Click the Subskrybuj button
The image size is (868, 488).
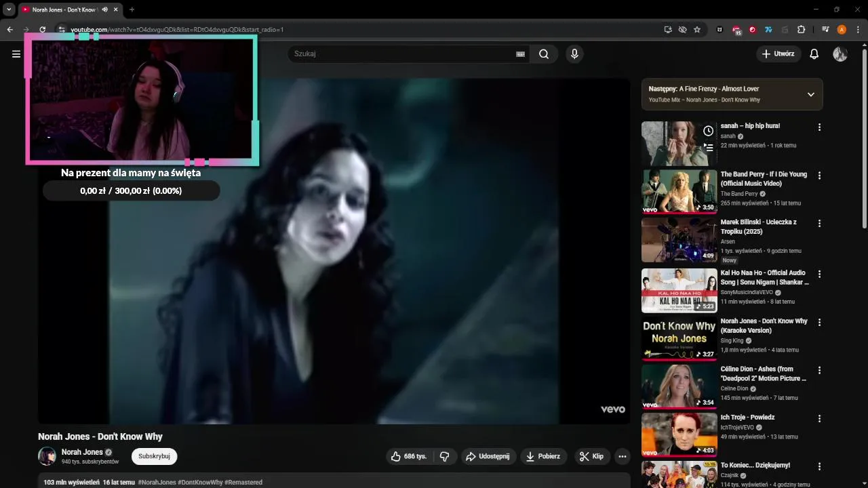154,456
